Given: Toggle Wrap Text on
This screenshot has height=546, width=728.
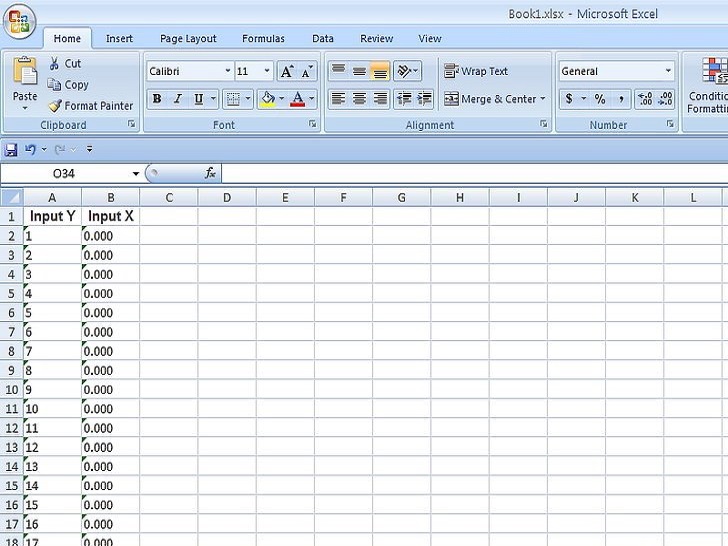Looking at the screenshot, I should 476,72.
